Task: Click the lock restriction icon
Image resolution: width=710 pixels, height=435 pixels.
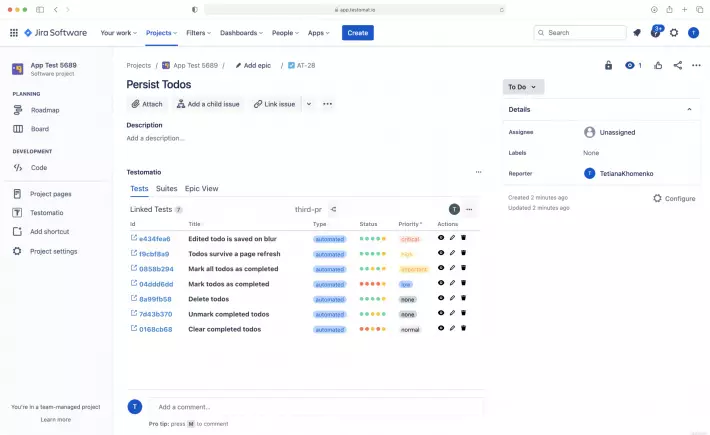Action: click(x=608, y=65)
